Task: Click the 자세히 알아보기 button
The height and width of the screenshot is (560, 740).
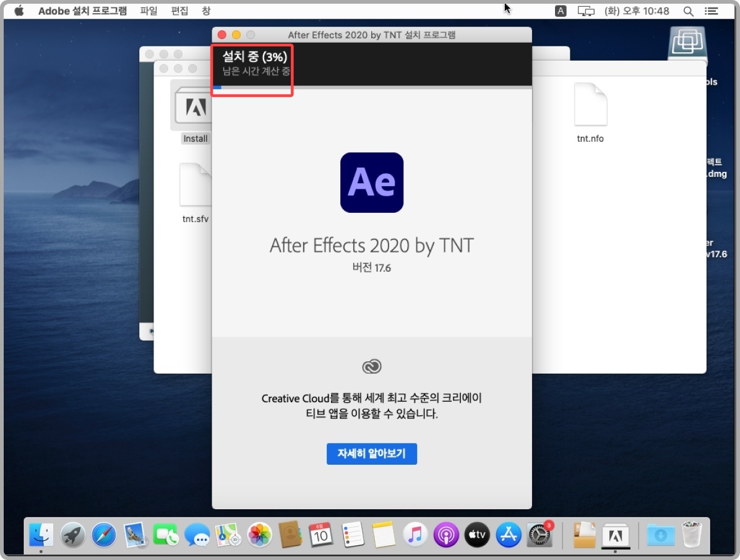Action: pos(371,454)
